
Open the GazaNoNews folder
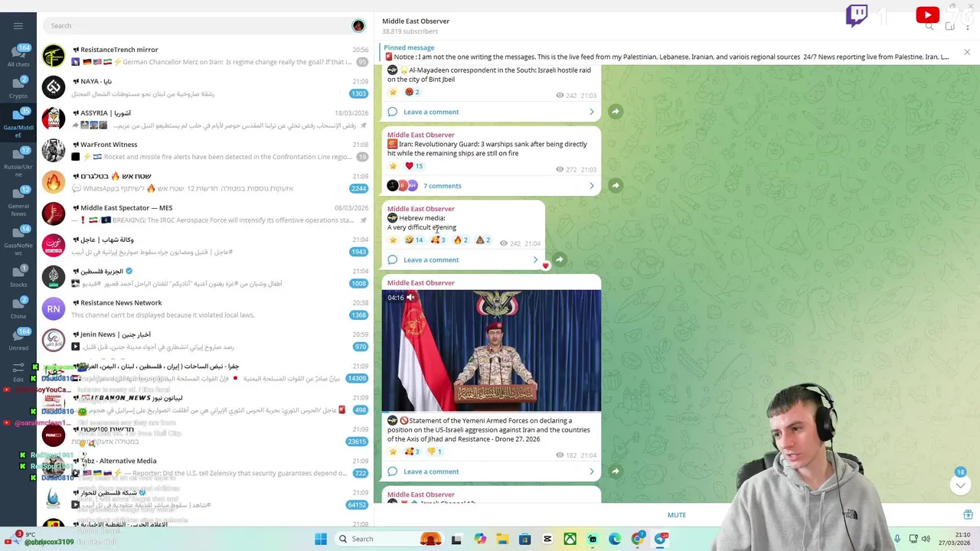coord(18,240)
